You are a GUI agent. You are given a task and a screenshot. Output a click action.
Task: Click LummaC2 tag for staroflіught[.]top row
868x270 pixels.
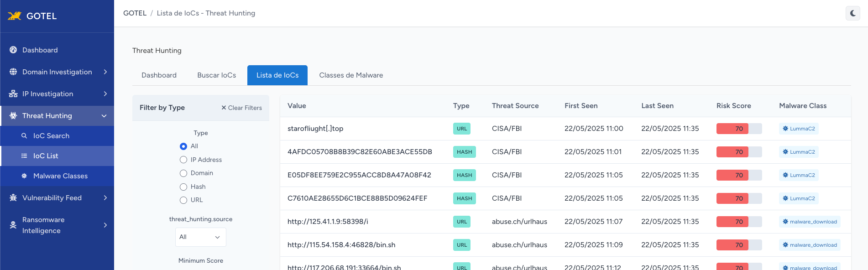click(799, 129)
